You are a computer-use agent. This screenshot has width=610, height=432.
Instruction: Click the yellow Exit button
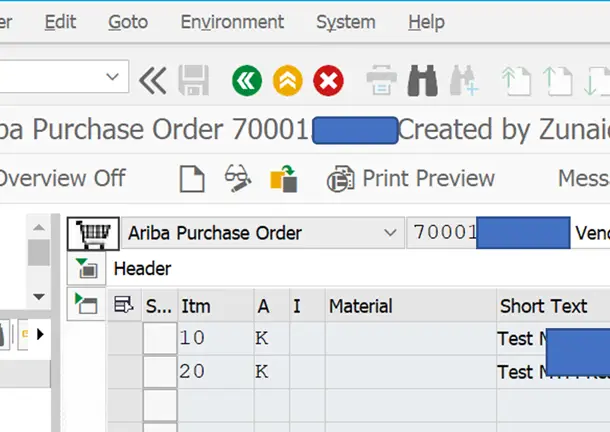click(x=287, y=81)
